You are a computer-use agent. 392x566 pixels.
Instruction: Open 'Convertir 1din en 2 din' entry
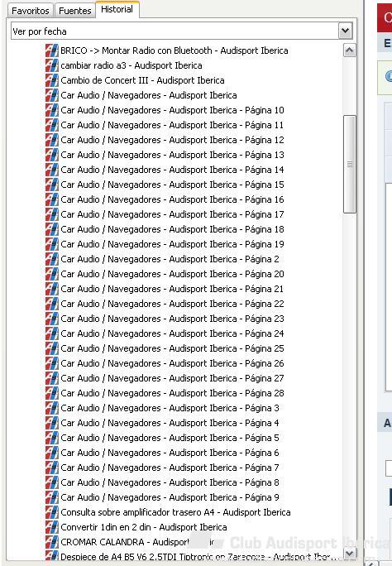pyautogui.click(x=144, y=527)
